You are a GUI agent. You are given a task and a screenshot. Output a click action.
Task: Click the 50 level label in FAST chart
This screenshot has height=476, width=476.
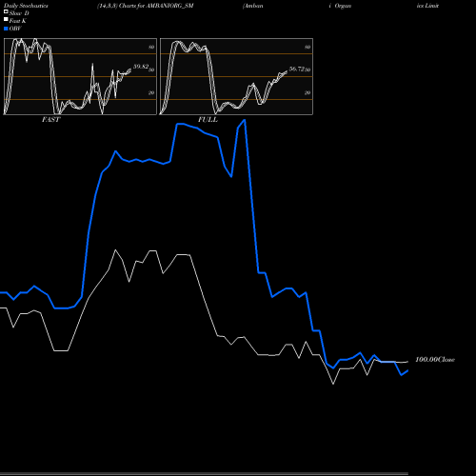[151, 69]
